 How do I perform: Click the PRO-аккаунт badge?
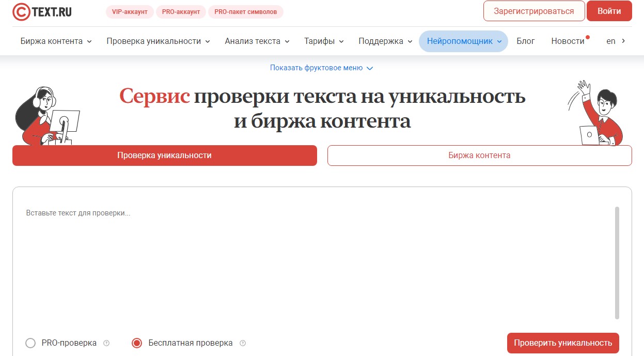[181, 12]
